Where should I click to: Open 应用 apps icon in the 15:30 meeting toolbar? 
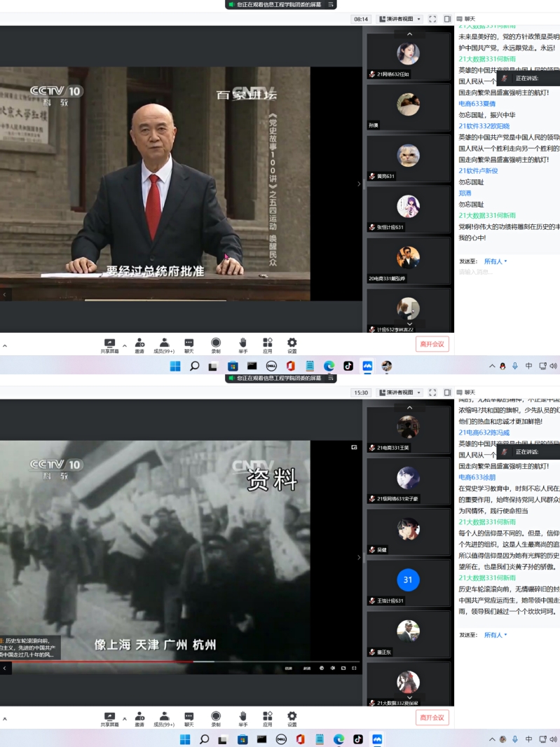(268, 717)
